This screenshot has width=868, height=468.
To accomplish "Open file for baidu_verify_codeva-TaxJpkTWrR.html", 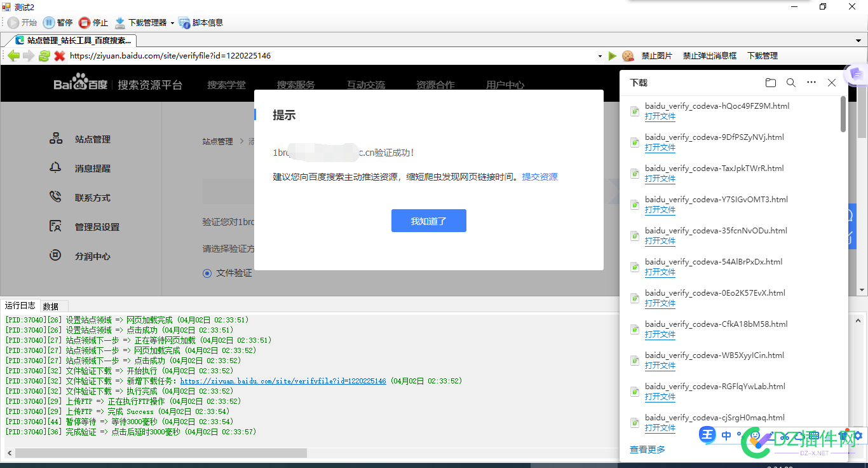I will tap(660, 179).
